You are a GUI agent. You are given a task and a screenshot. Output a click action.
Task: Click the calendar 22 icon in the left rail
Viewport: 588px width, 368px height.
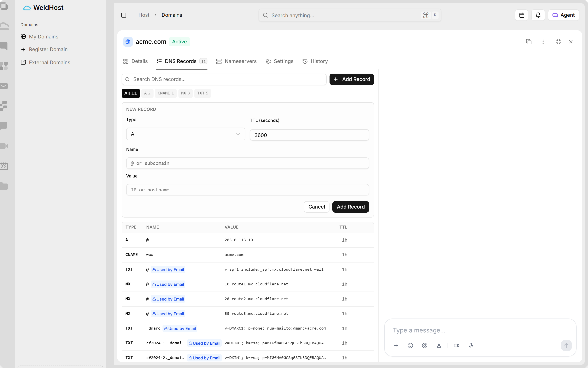(4, 166)
